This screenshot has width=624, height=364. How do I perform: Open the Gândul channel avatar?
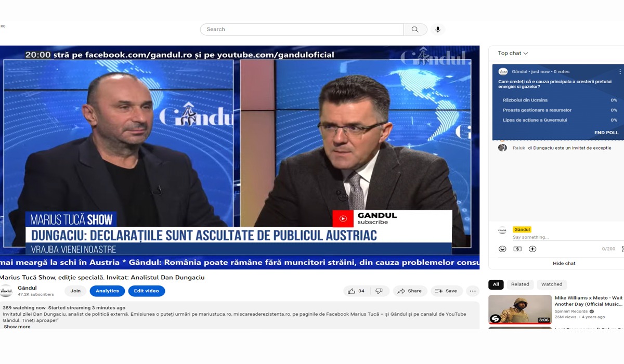(x=6, y=291)
